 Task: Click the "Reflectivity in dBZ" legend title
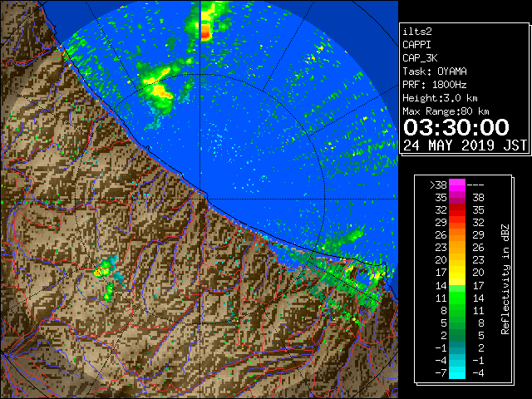(505, 279)
